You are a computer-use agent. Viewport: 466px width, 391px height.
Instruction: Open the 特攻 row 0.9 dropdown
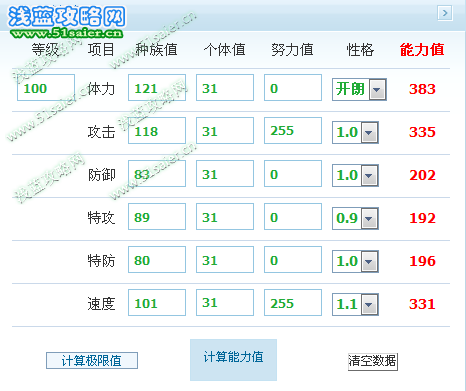click(355, 218)
